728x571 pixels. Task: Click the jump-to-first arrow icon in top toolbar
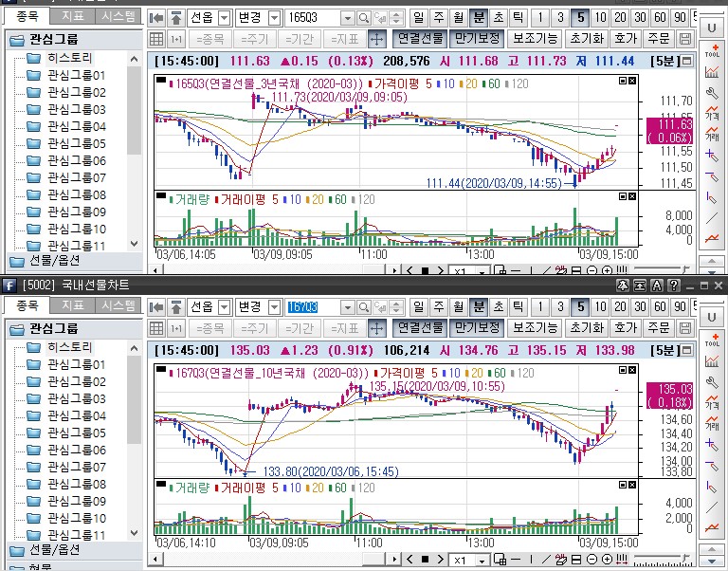(x=157, y=18)
